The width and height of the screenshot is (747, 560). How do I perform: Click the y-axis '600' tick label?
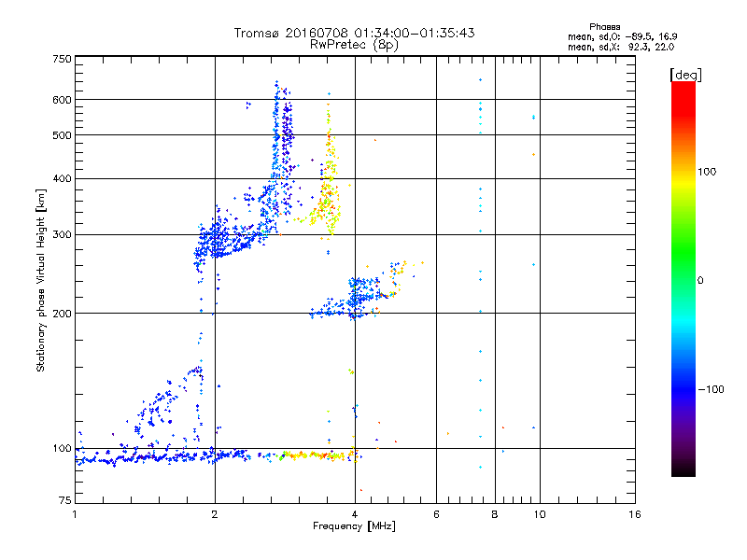(x=62, y=100)
